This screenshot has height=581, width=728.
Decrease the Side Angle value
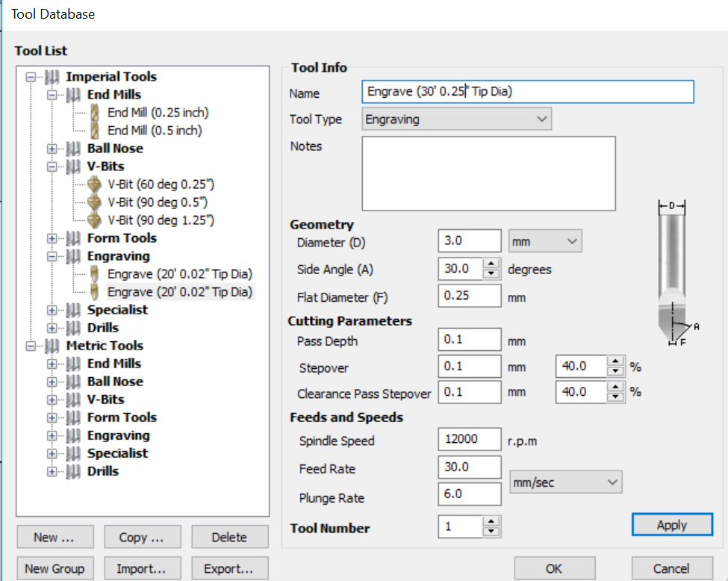click(491, 273)
